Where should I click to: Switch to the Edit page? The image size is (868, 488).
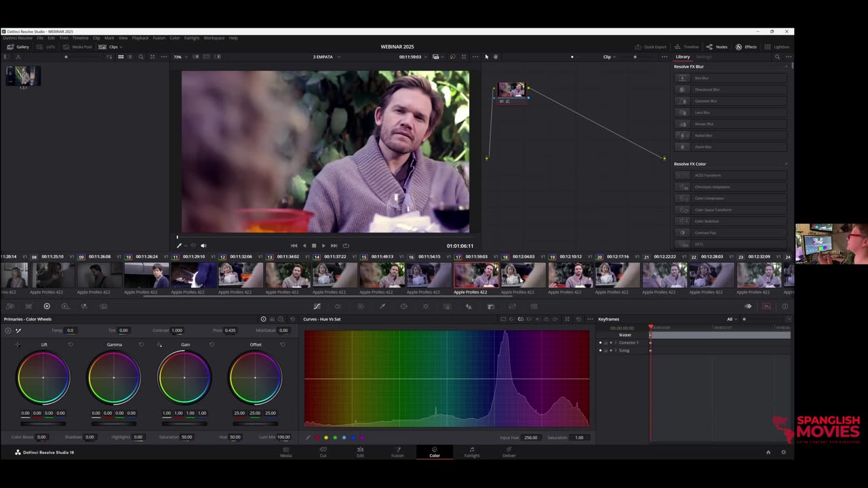[360, 451]
